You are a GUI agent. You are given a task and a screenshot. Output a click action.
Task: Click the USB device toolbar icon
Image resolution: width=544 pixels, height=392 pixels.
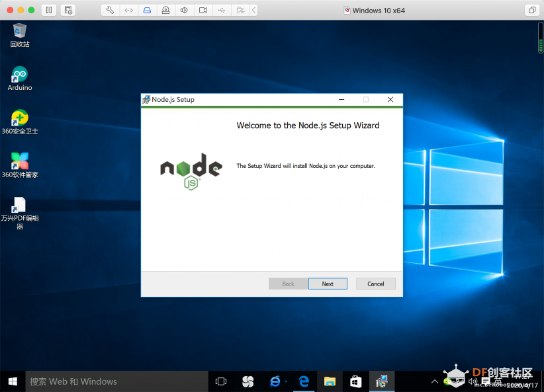point(221,10)
